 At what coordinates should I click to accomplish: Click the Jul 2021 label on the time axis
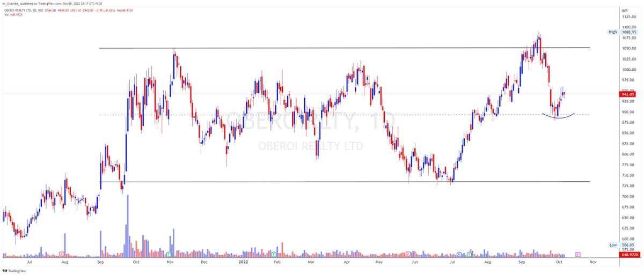coord(28,263)
